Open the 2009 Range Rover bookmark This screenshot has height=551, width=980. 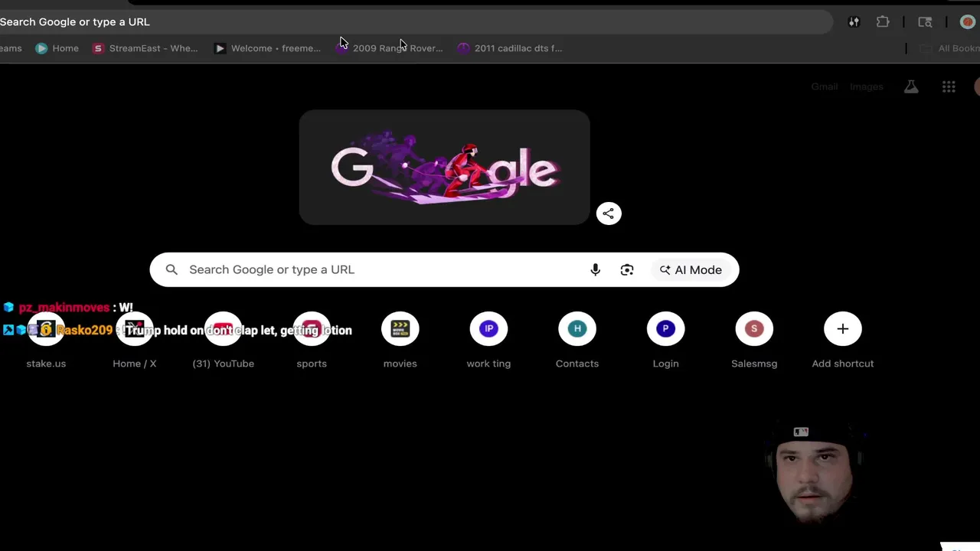[x=389, y=48]
